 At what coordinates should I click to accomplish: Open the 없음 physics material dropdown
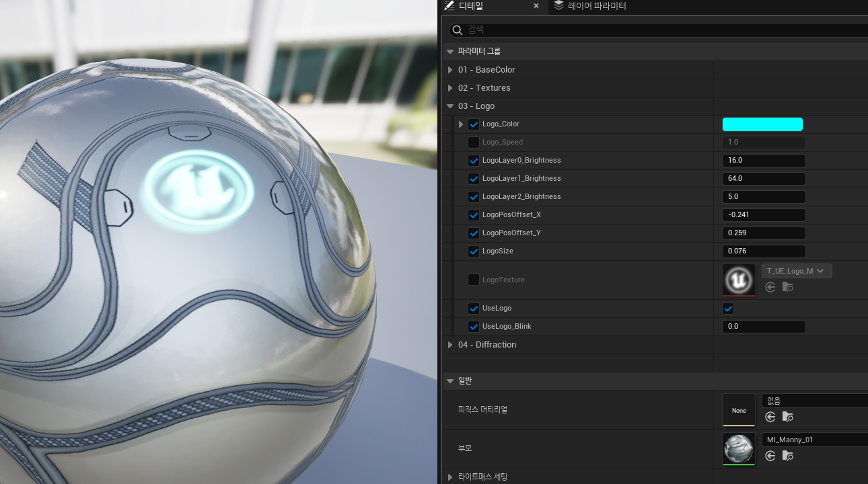pos(815,401)
